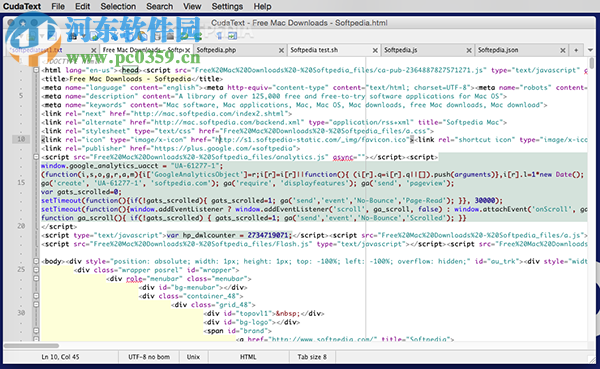The width and height of the screenshot is (600, 369).
Task: Click the Ln 10, Col 45 status field
Action: click(60, 357)
